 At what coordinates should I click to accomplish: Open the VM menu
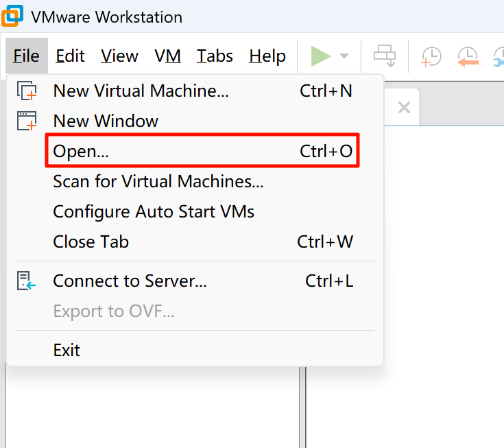click(167, 56)
